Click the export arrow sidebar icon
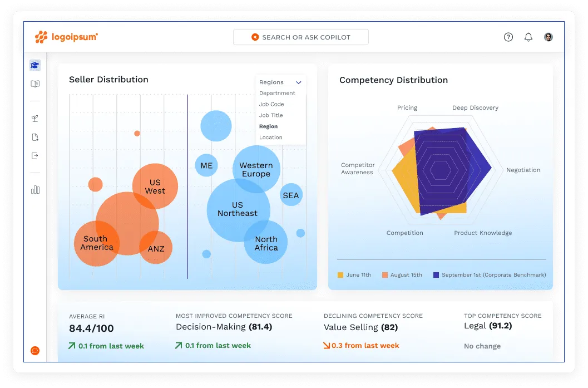588x388 pixels. click(35, 156)
